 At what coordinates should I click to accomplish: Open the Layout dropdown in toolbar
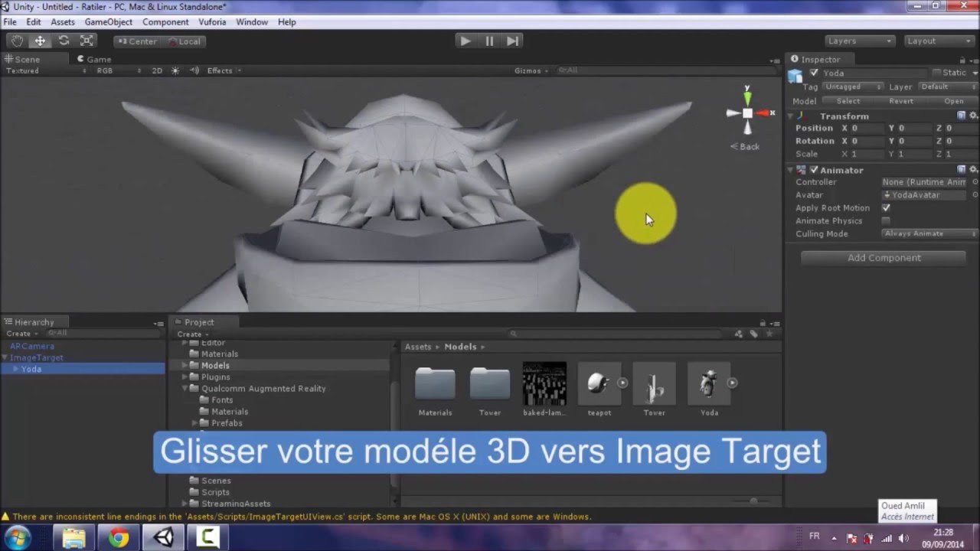[939, 41]
